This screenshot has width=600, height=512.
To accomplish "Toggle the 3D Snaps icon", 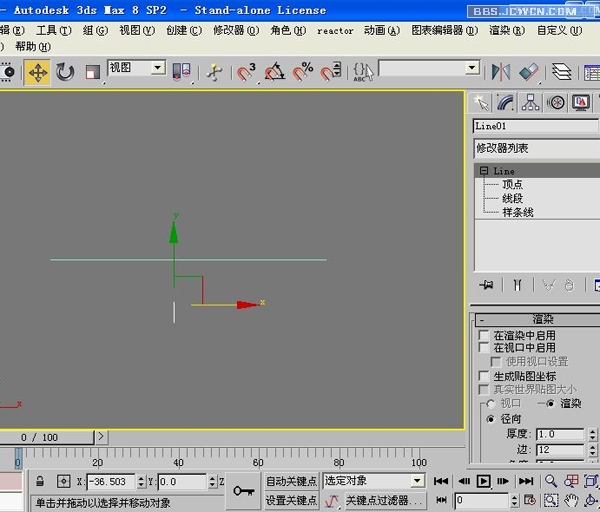I will click(x=246, y=72).
